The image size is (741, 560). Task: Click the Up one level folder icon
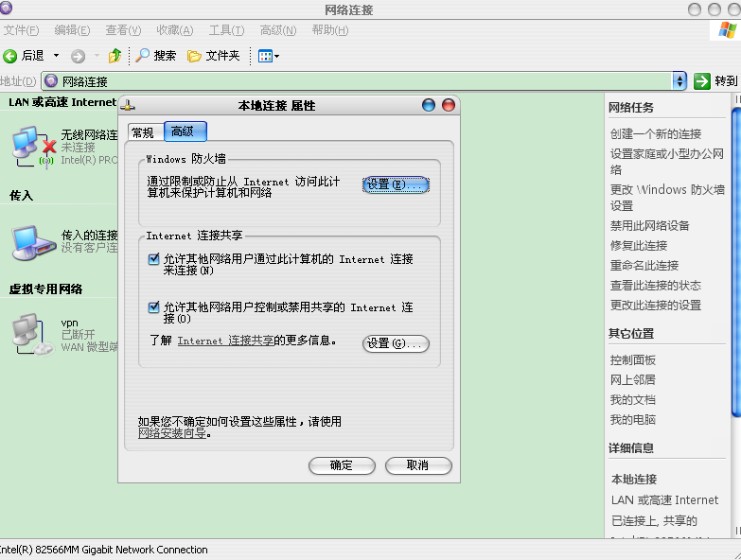[115, 56]
